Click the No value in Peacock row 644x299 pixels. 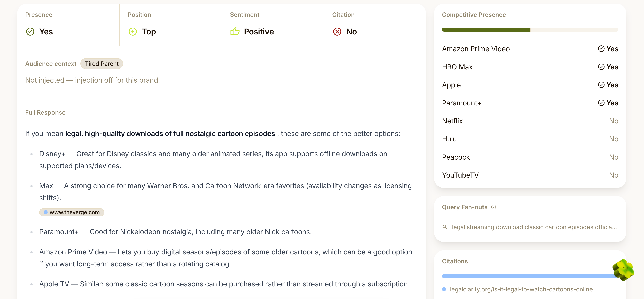[614, 157]
